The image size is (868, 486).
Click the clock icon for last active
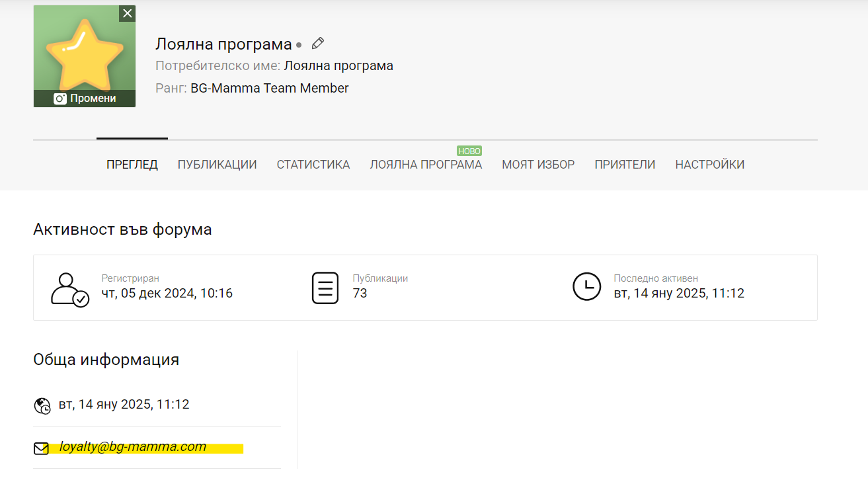[586, 287]
